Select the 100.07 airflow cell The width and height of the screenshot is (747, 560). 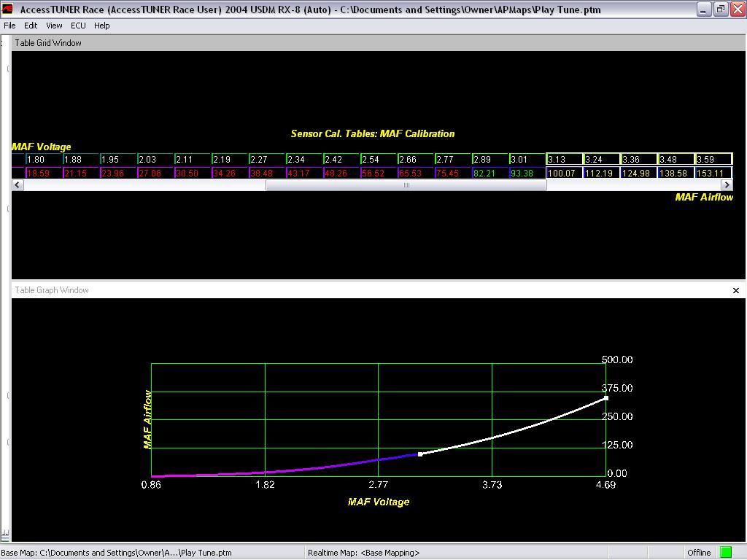[564, 173]
